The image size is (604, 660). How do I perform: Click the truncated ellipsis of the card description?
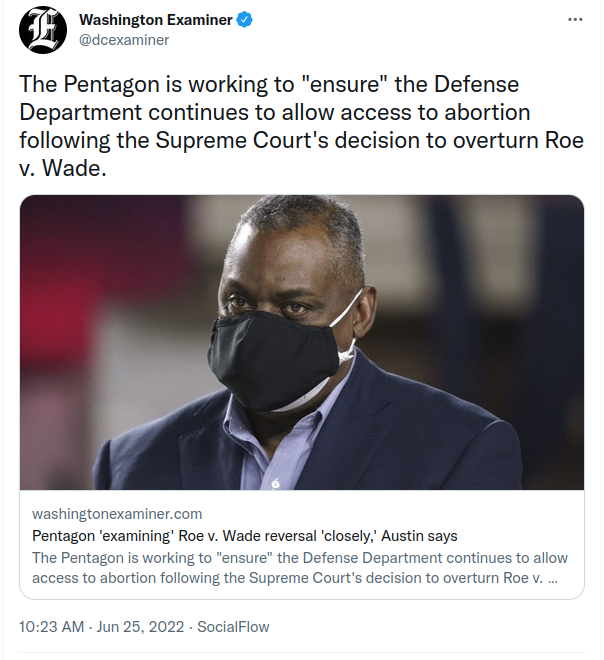tap(553, 578)
